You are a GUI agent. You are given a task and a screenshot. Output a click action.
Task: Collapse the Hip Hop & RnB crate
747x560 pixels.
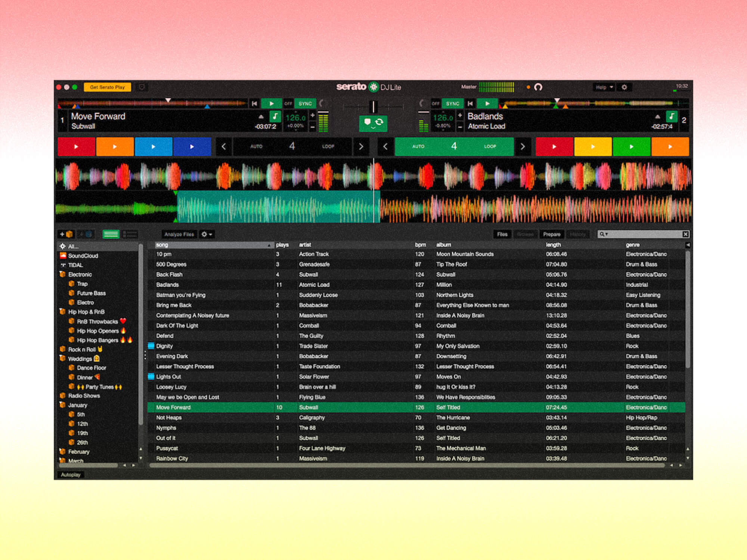coord(63,312)
